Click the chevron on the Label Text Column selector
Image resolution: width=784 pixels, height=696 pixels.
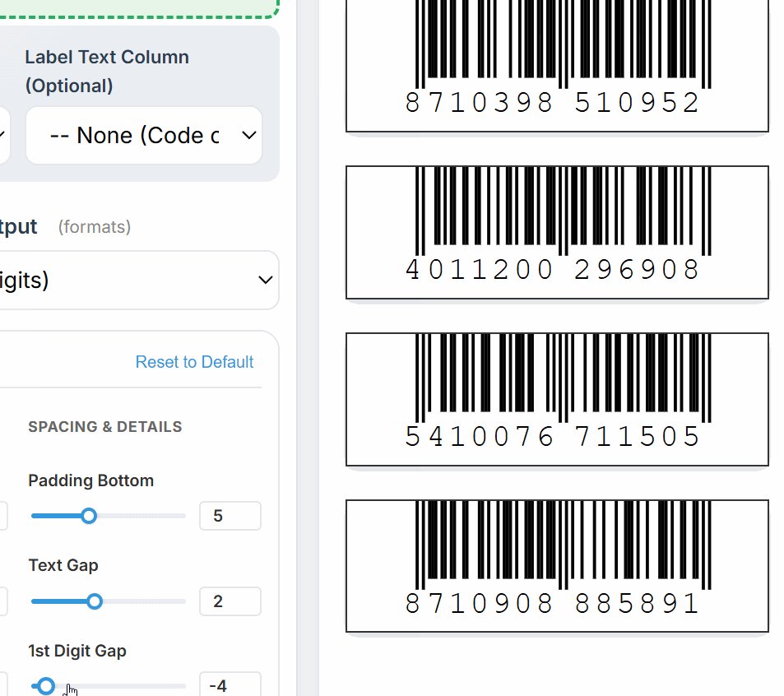248,135
